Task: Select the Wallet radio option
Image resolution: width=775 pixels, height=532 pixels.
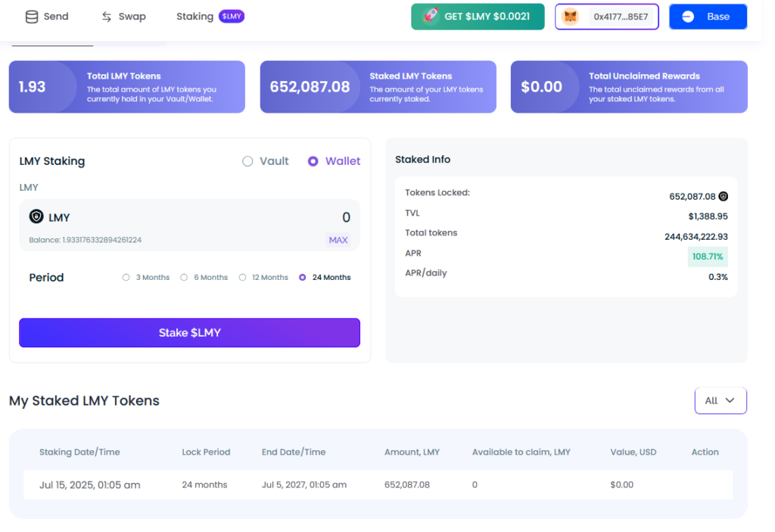Action: (313, 161)
